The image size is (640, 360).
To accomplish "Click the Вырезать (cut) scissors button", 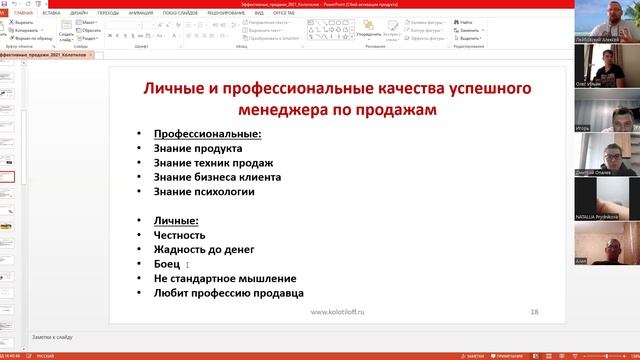I will pyautogui.click(x=21, y=22).
